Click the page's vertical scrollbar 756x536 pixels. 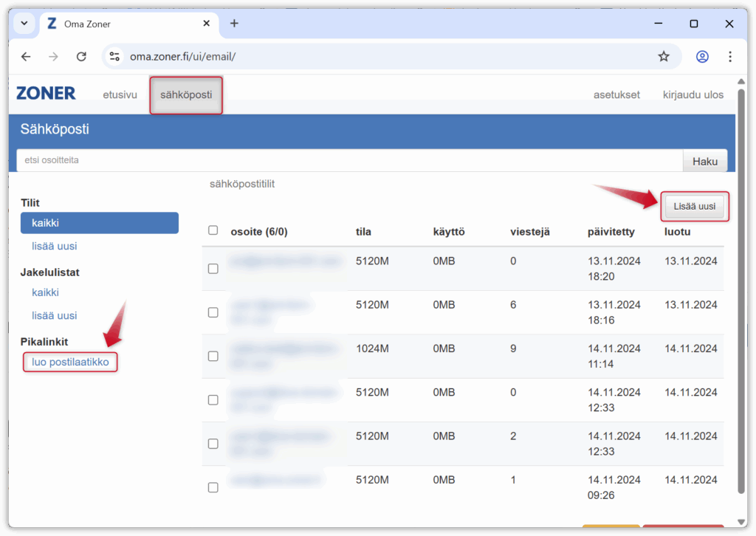point(741,295)
